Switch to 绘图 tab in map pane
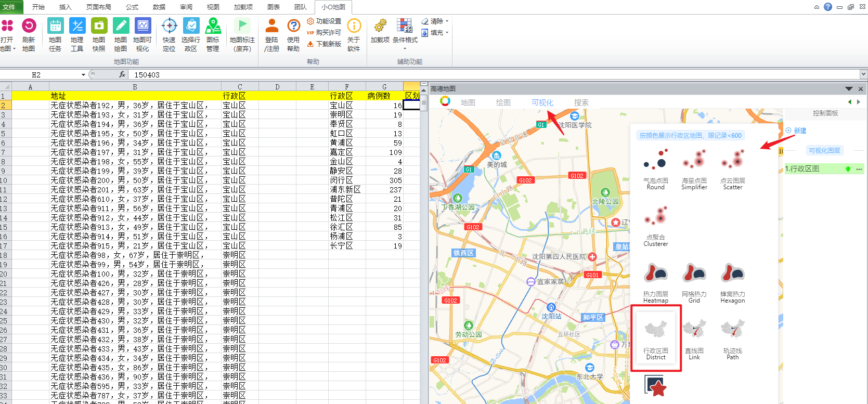Image resolution: width=868 pixels, height=404 pixels. [503, 102]
